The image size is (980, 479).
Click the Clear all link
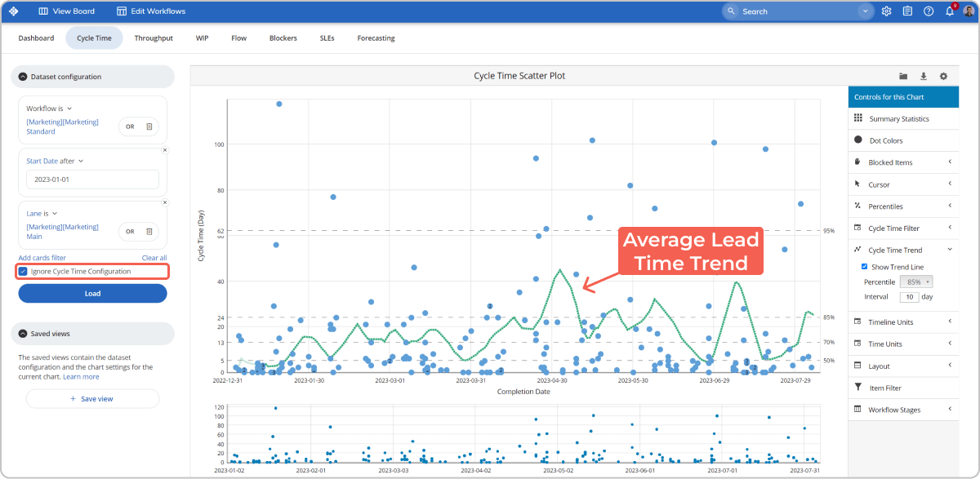pos(154,258)
